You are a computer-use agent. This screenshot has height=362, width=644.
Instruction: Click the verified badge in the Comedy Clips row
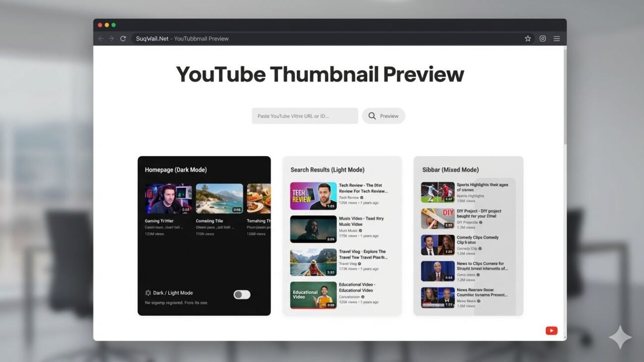coord(480,249)
